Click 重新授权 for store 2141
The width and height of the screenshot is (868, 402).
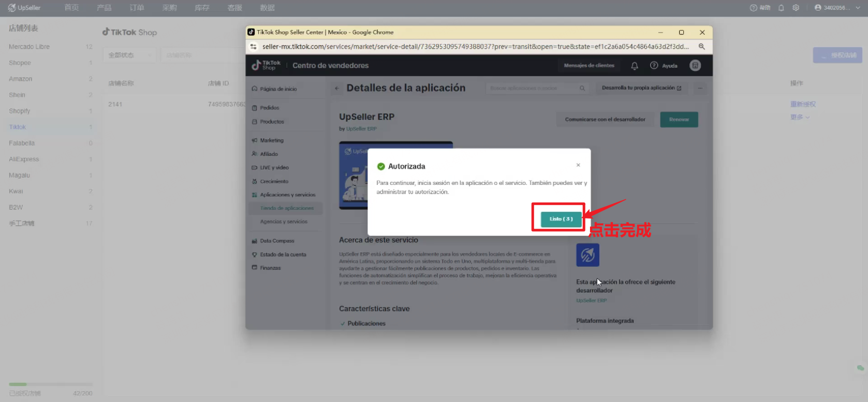(803, 104)
